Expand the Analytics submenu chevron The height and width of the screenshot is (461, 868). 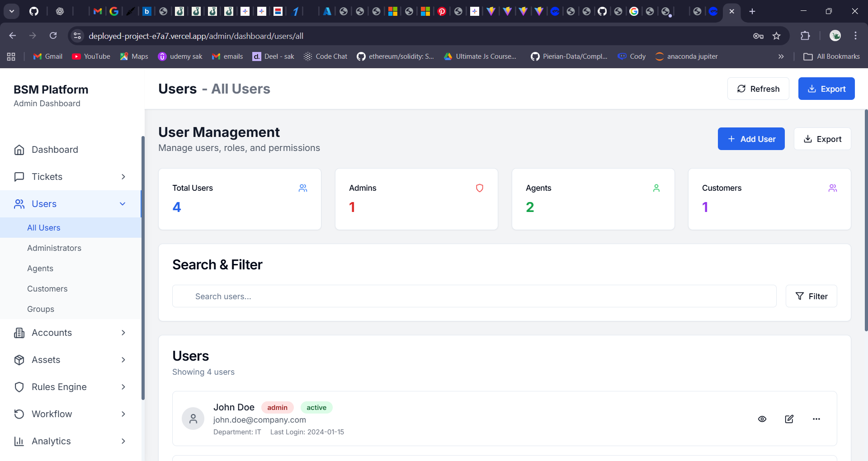pyautogui.click(x=123, y=441)
